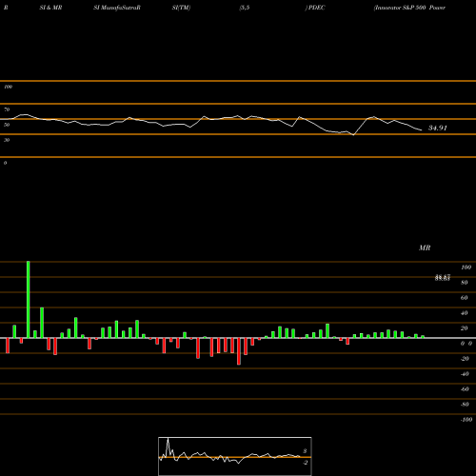Click 'Innovator S&P 500 Power' title text
476x476 pixels.
pos(409,8)
